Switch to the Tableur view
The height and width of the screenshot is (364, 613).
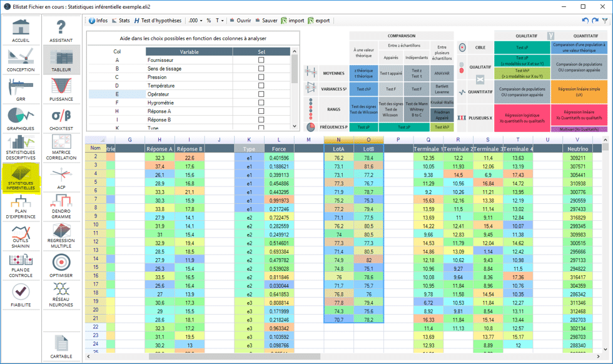(61, 60)
